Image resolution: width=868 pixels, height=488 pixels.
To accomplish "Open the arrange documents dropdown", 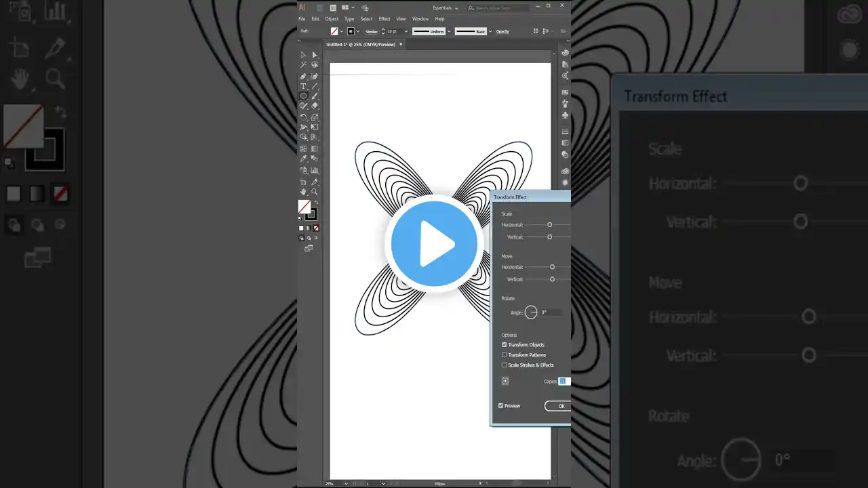I will [348, 7].
